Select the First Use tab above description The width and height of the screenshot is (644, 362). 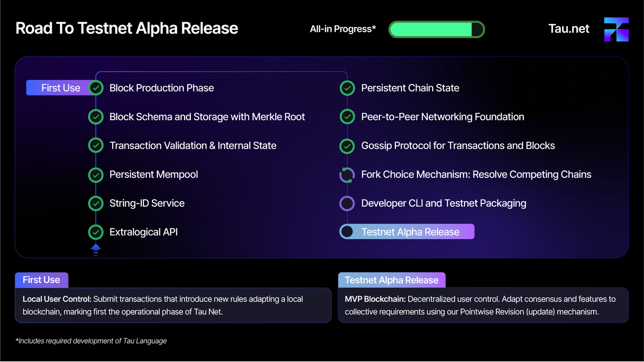click(41, 280)
